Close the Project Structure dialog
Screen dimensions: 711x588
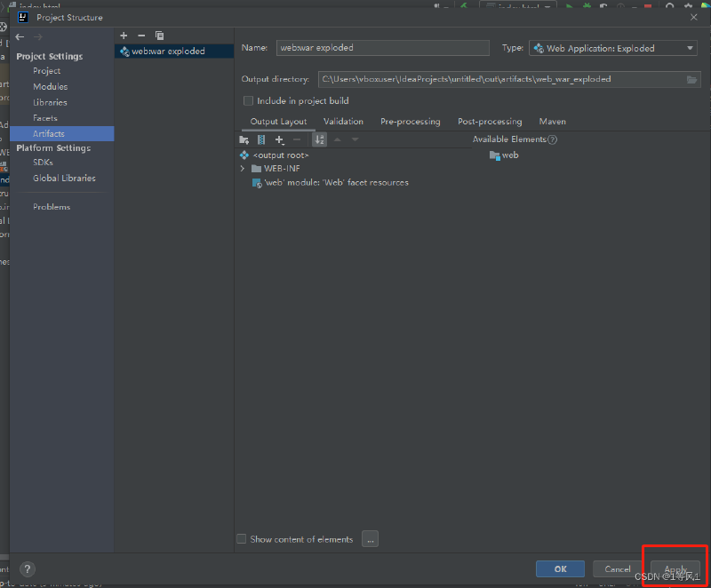coord(693,17)
